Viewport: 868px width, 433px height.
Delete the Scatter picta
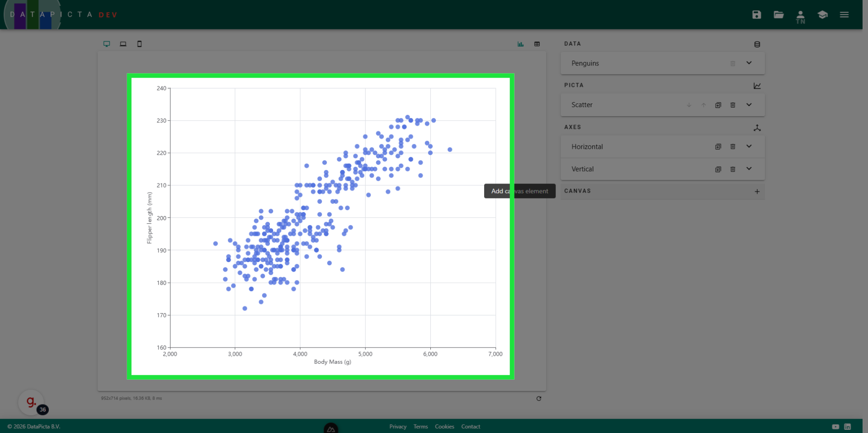[x=733, y=105]
